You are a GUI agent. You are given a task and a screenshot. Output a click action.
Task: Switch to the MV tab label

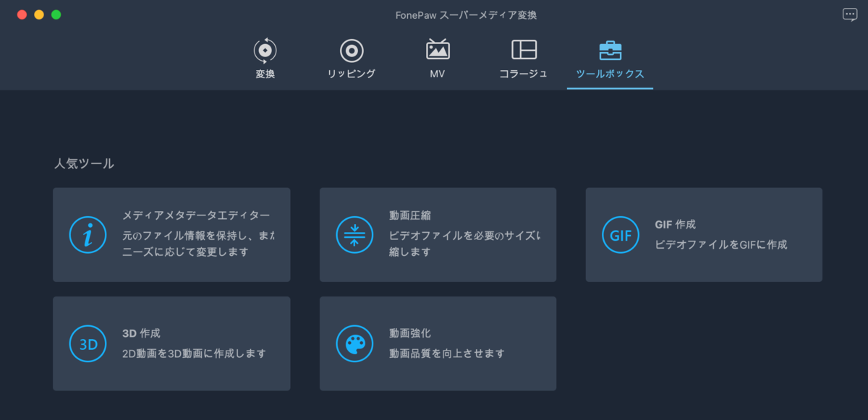click(x=438, y=74)
